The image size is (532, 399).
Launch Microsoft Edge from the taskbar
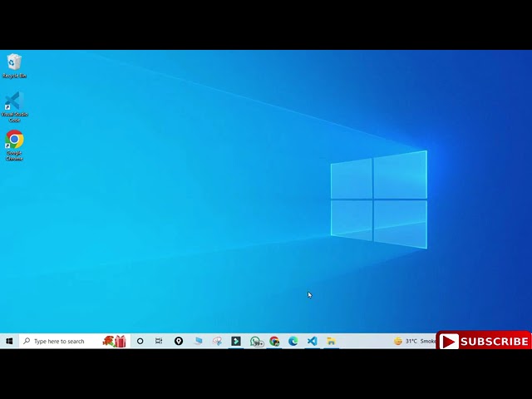click(293, 341)
